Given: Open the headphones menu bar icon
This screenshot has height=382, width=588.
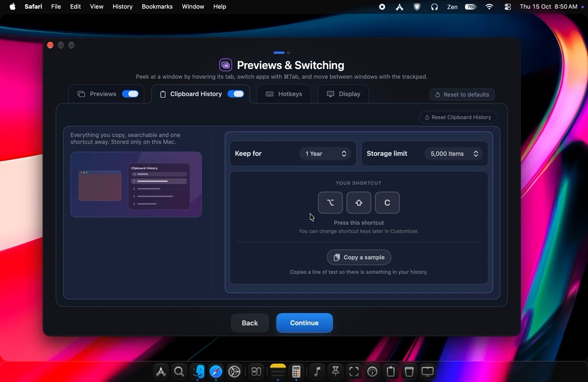Looking at the screenshot, I should point(434,7).
